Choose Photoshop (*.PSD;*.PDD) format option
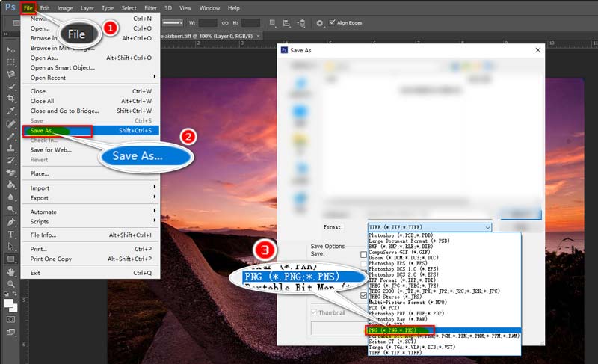Viewport: 598px width, 364px height. point(444,235)
